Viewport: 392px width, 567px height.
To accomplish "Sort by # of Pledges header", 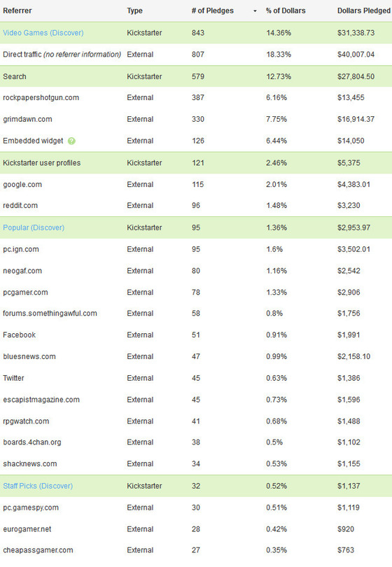I will [213, 10].
